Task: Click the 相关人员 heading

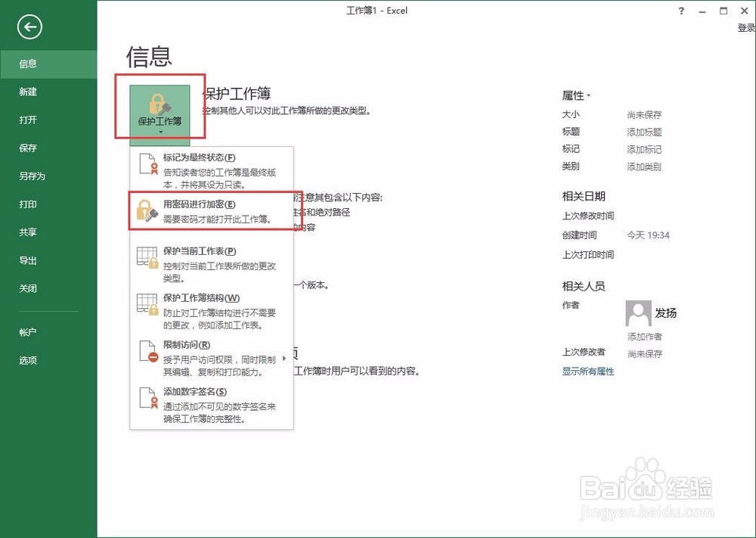Action: [584, 286]
